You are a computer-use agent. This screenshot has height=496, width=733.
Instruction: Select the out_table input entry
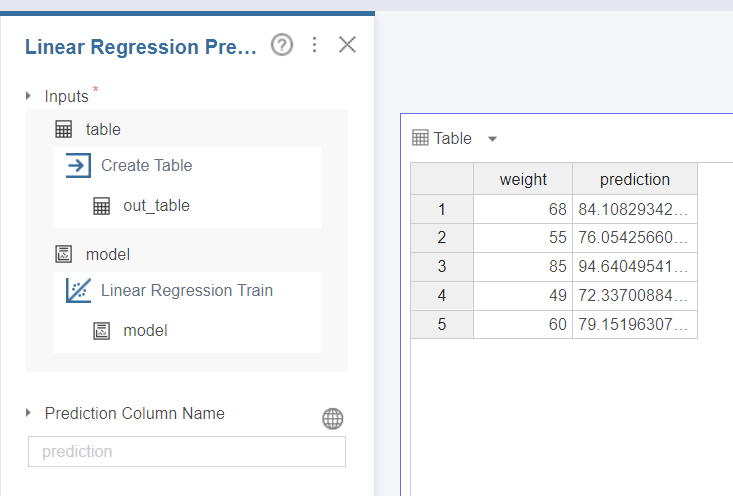[x=156, y=206]
